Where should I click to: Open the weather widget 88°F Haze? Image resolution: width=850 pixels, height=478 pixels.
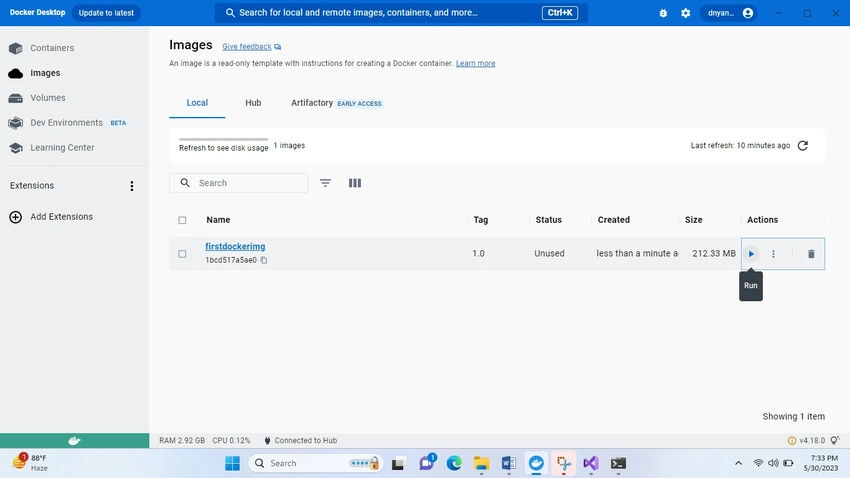[x=30, y=463]
